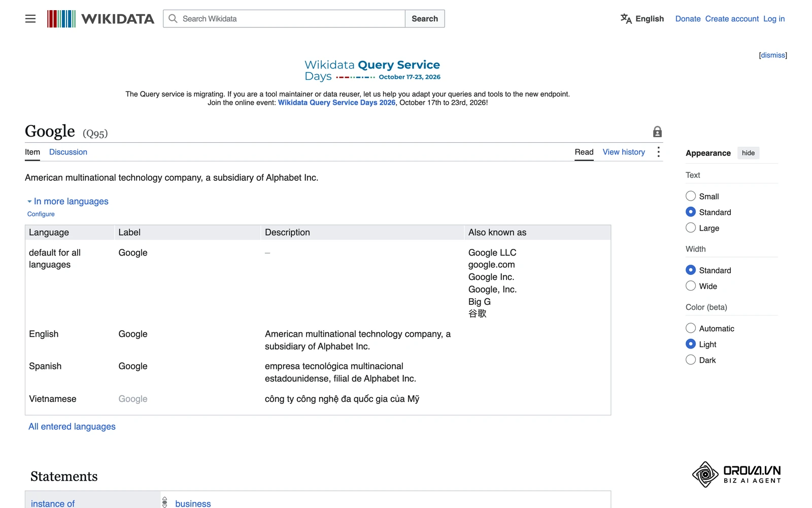The width and height of the screenshot is (812, 508).
Task: Click the Log in link
Action: pos(774,19)
